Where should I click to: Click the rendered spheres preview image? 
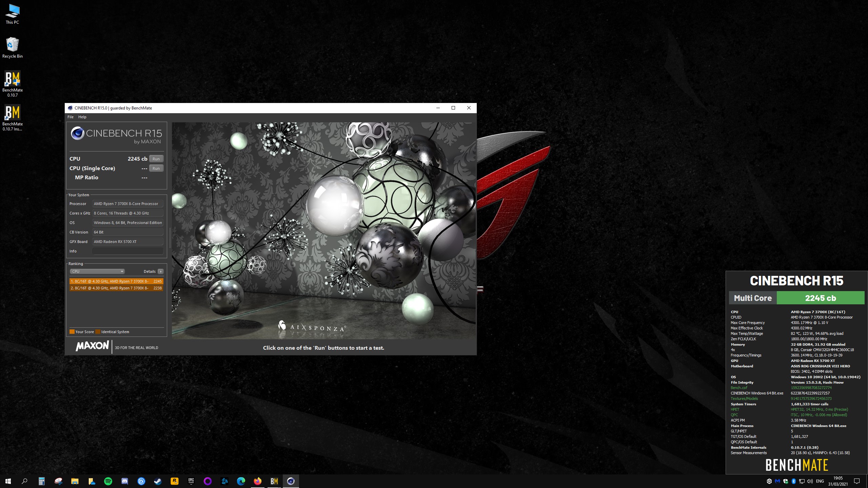point(323,230)
